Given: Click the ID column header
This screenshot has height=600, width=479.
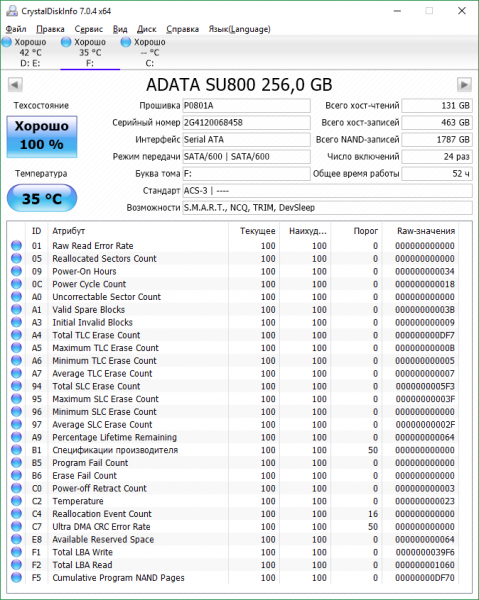Looking at the screenshot, I should (x=36, y=231).
